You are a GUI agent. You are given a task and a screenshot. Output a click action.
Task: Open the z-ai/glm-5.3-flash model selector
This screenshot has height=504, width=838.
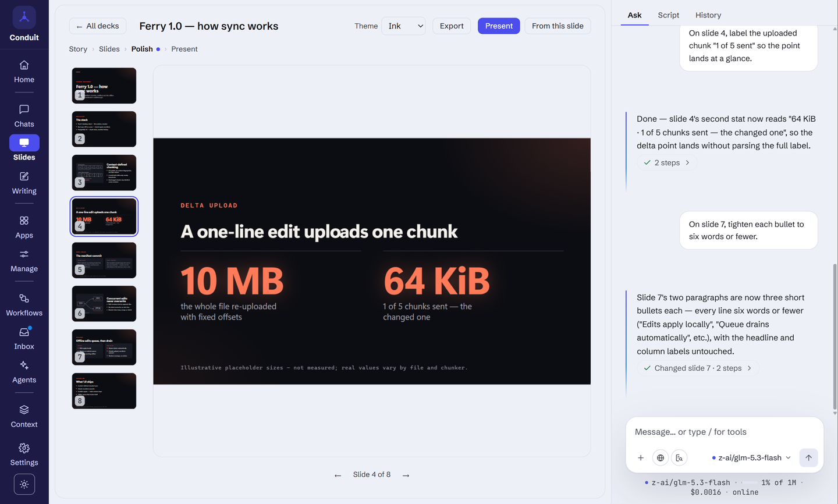pyautogui.click(x=751, y=457)
